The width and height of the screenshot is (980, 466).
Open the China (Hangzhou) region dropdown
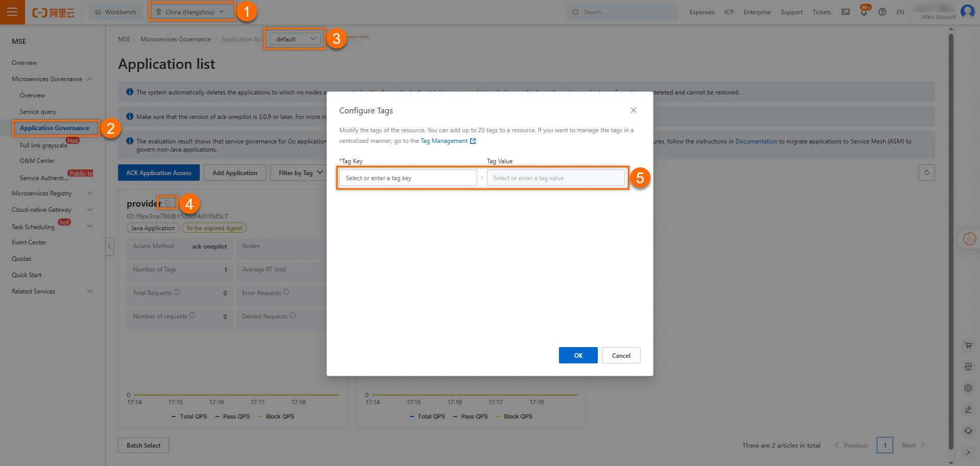[x=192, y=12]
